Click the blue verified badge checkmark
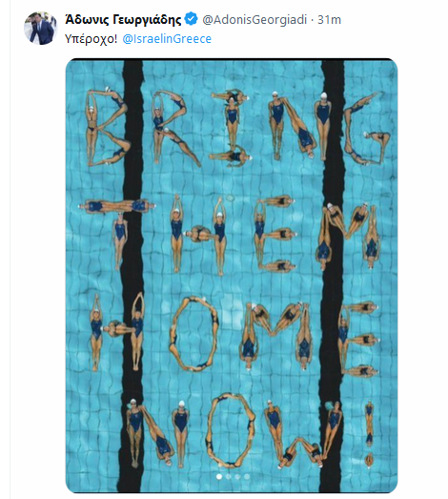The height and width of the screenshot is (499, 448). click(191, 20)
